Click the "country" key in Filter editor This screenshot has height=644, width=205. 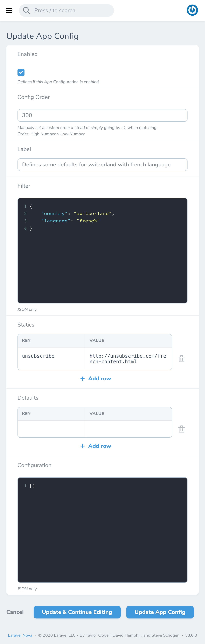54,213
